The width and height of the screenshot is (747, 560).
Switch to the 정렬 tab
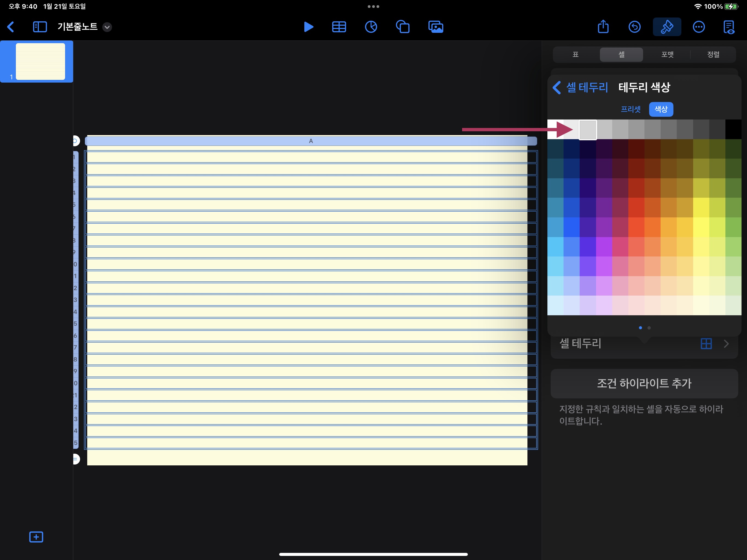tap(713, 54)
